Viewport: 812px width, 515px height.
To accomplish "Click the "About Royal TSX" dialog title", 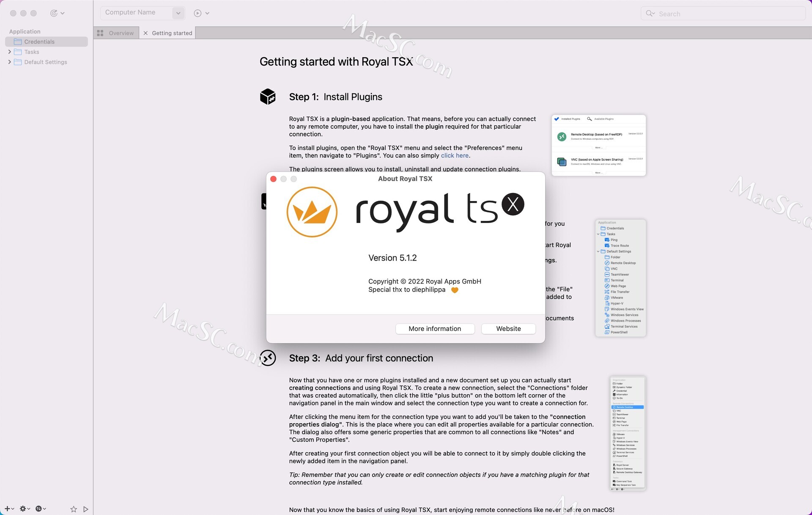I will 405,179.
